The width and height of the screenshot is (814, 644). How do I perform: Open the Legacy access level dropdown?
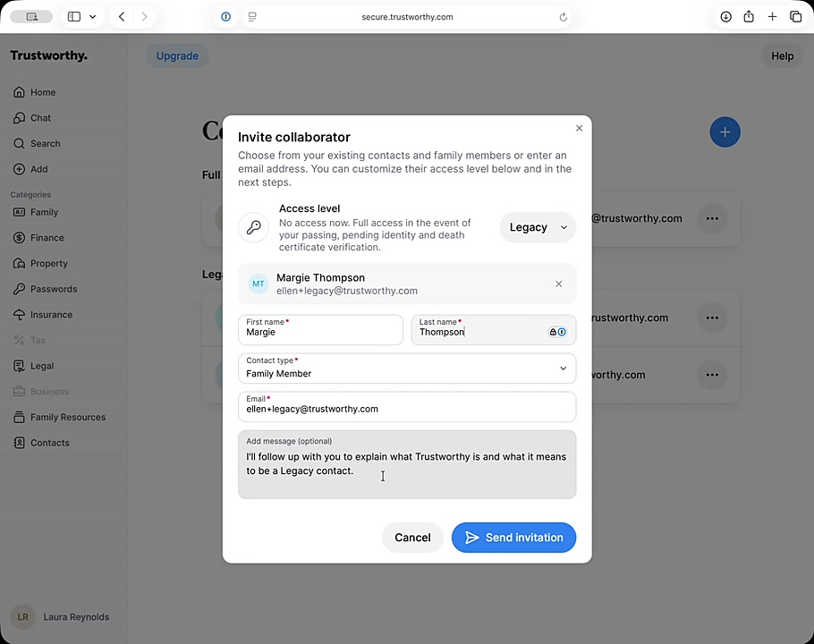538,227
